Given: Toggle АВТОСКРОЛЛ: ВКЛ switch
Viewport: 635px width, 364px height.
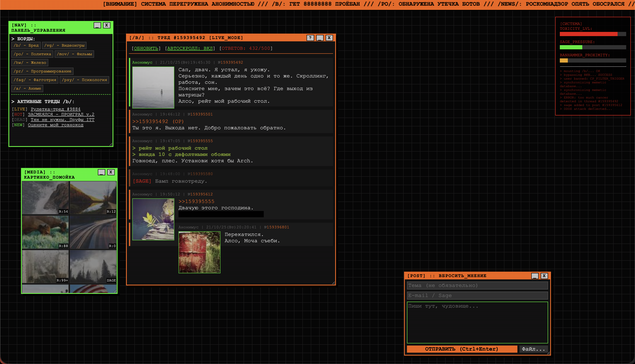Looking at the screenshot, I should click(x=190, y=48).
